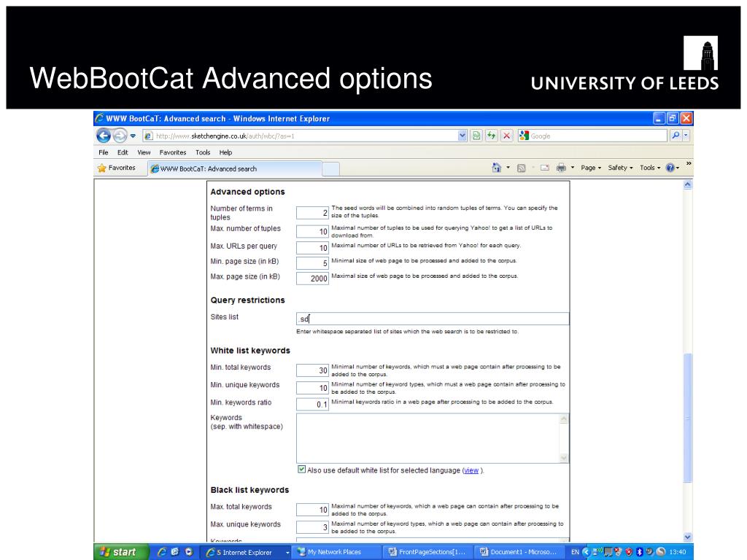Viewport: 747px width, 560px height.
Task: Click the Internet Explorer taskbar group
Action: point(247,553)
